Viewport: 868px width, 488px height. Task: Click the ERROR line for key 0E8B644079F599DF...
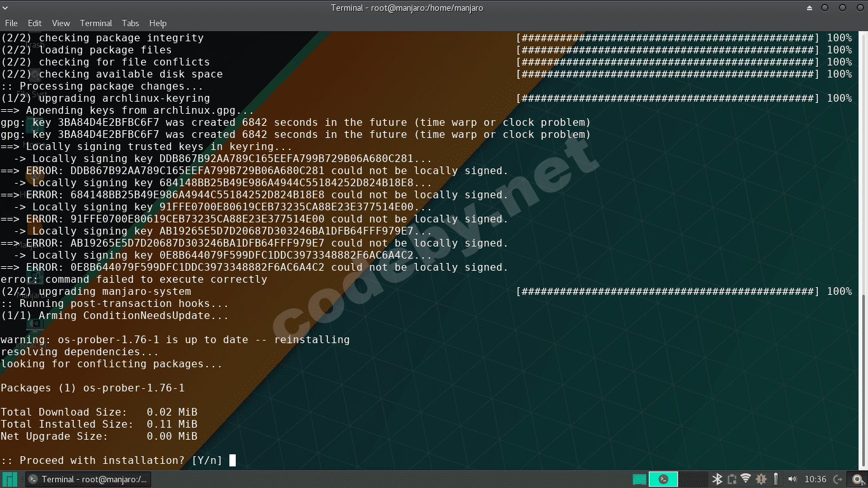(255, 267)
